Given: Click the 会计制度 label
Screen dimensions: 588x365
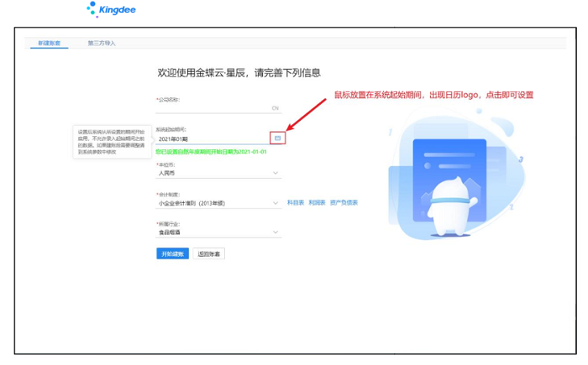Looking at the screenshot, I should pos(168,195).
